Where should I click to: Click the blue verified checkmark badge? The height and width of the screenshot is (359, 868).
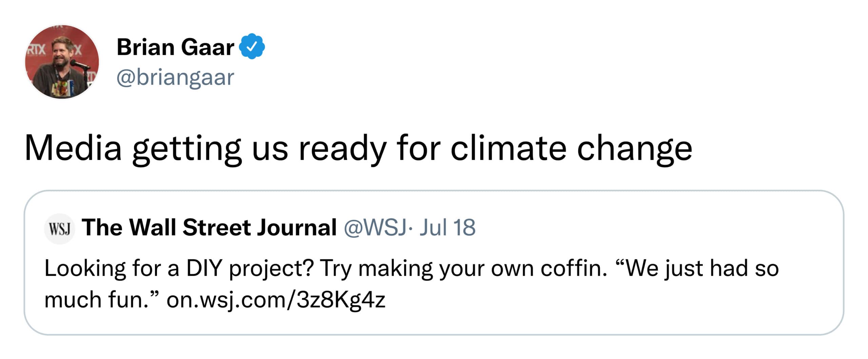tap(252, 47)
